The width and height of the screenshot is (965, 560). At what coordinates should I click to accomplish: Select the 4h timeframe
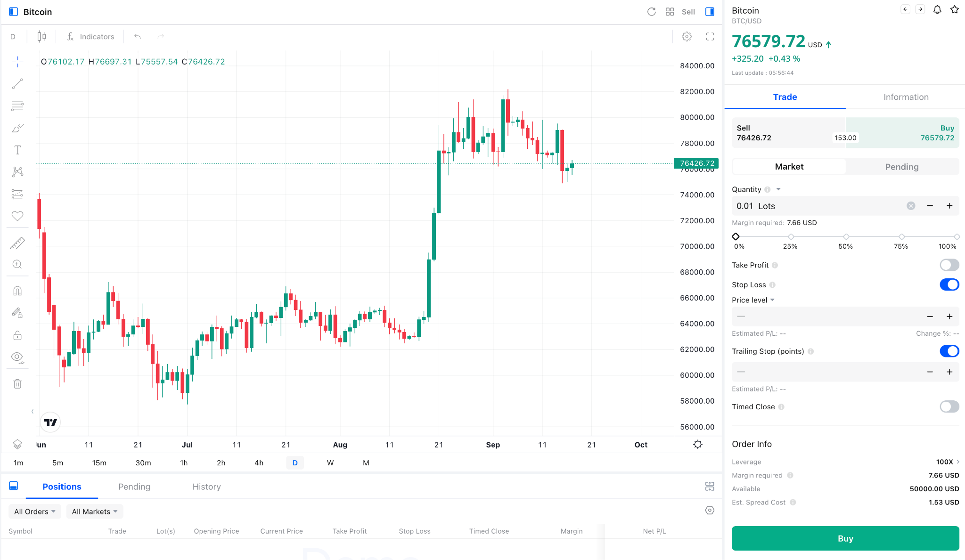(x=259, y=463)
